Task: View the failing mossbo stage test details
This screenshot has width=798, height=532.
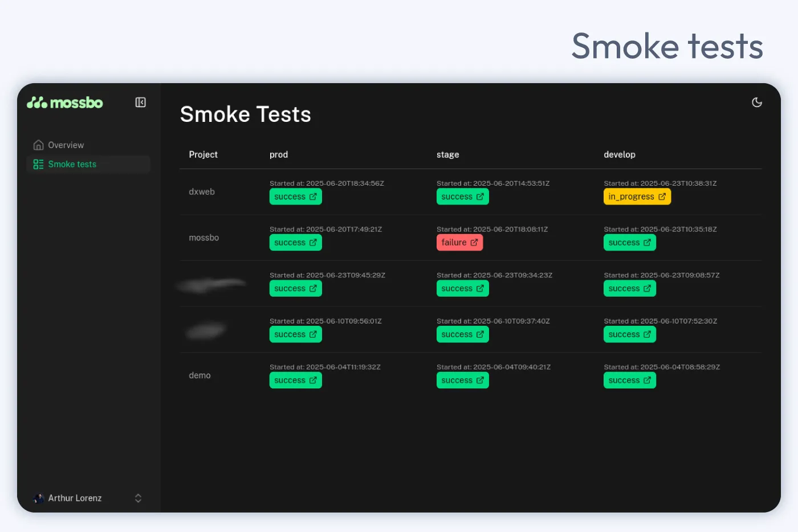Action: point(459,242)
